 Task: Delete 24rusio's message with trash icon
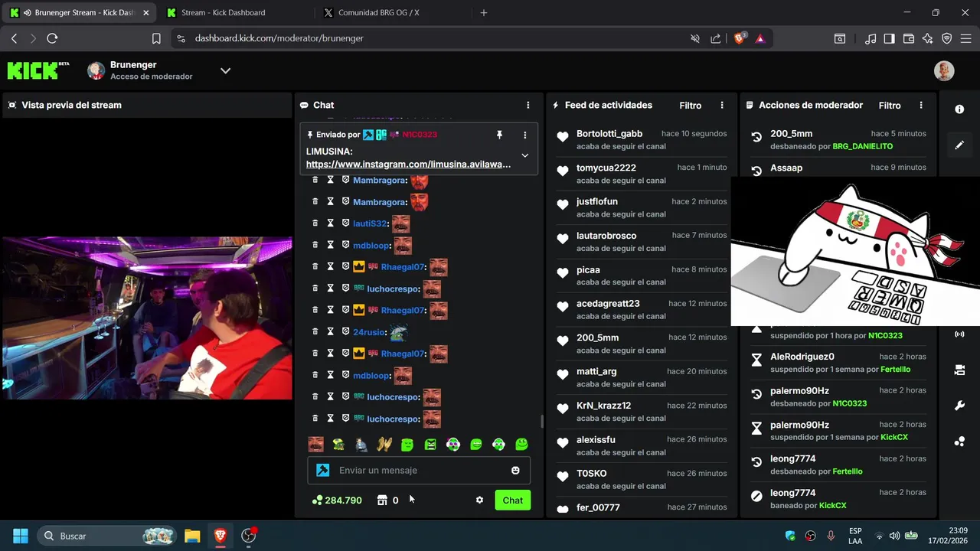pos(315,332)
